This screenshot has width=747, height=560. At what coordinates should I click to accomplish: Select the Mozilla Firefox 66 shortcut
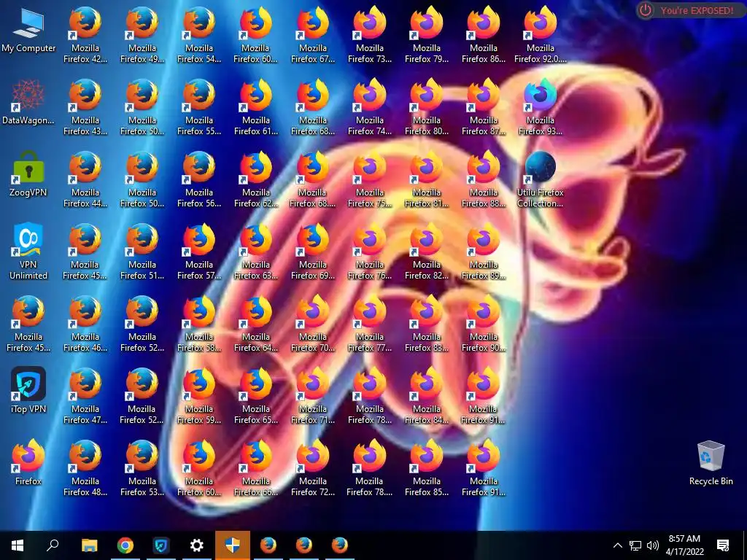[256, 467]
